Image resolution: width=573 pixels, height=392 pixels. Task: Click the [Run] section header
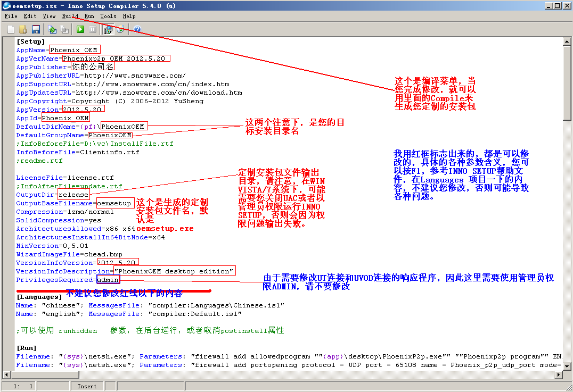[x=26, y=348]
